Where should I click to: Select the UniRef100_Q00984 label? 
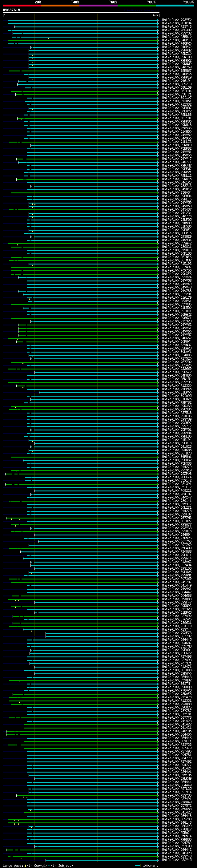(x=177, y=433)
